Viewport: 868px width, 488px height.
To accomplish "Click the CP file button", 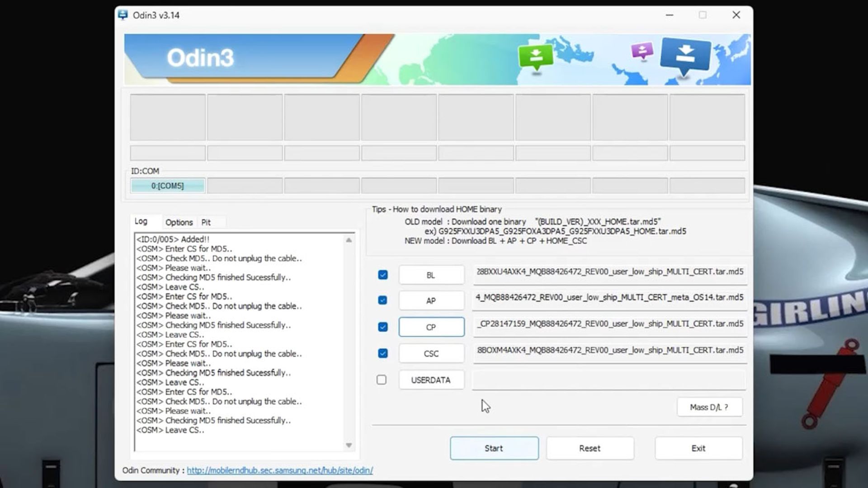I will click(x=431, y=327).
